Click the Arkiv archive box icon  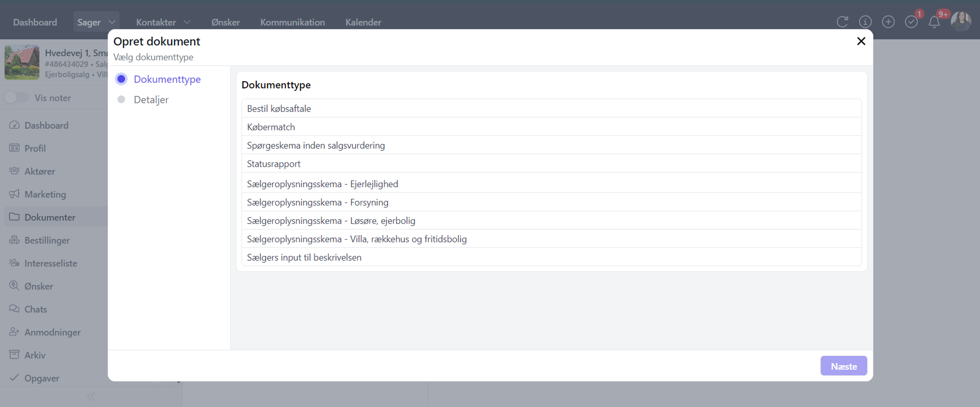pyautogui.click(x=14, y=355)
